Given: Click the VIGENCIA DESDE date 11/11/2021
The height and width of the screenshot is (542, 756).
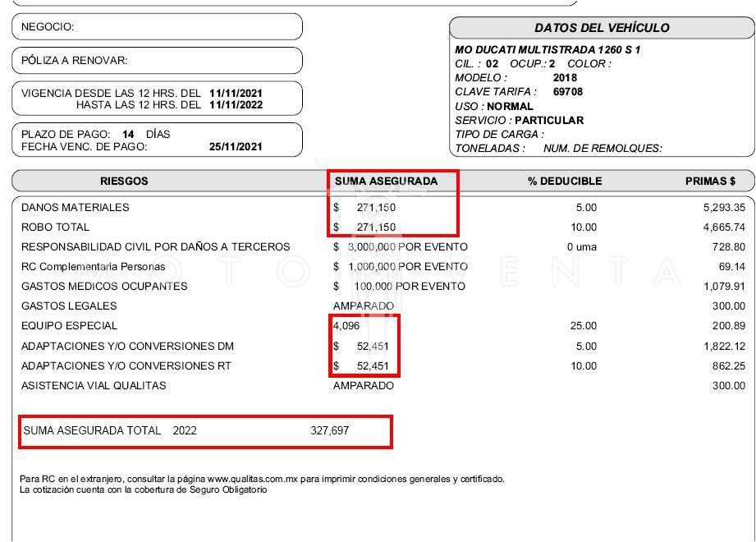Looking at the screenshot, I should (x=236, y=94).
